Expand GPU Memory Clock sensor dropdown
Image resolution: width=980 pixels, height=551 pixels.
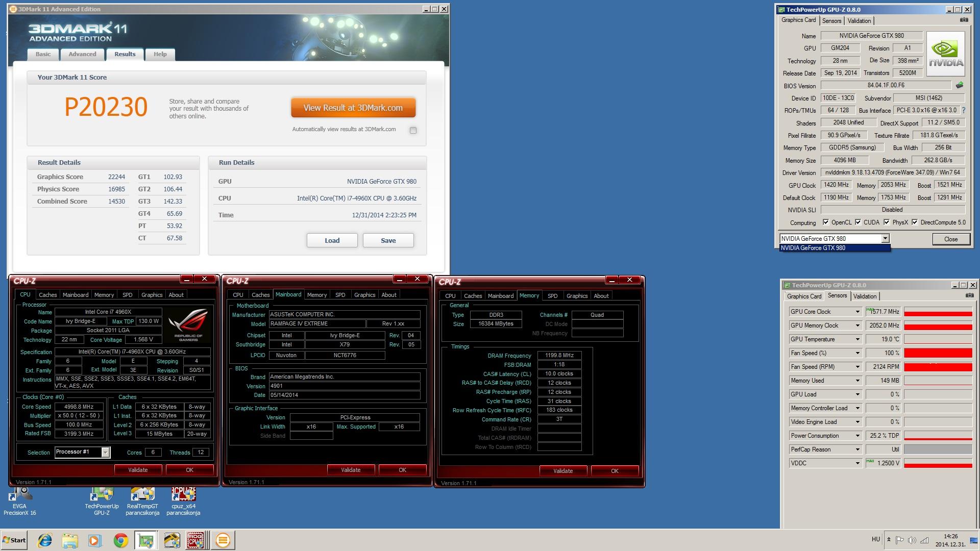point(857,325)
